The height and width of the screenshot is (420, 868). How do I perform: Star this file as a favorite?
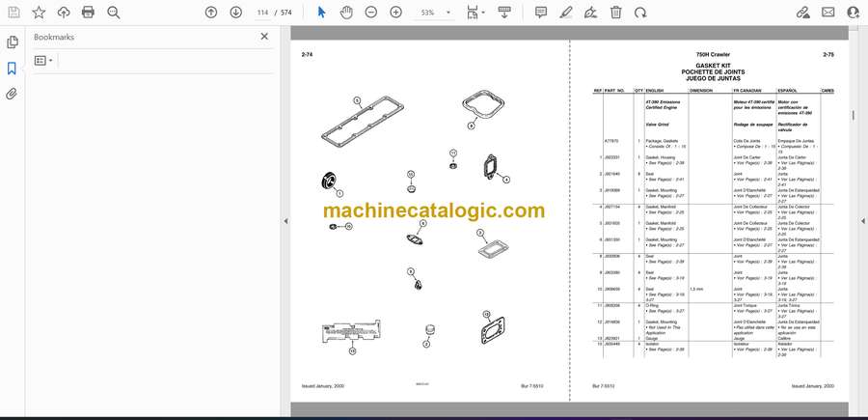point(39,13)
